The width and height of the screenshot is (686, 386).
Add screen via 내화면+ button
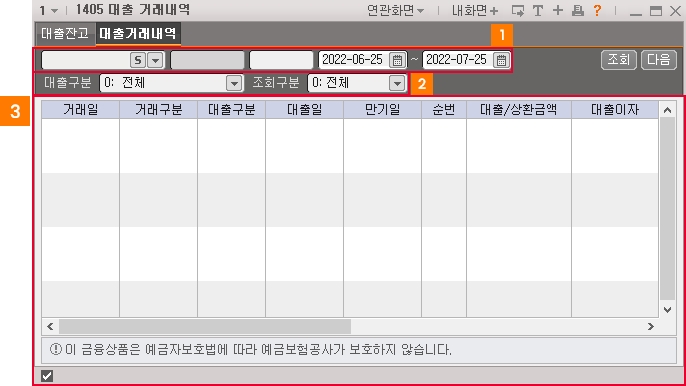(x=475, y=11)
